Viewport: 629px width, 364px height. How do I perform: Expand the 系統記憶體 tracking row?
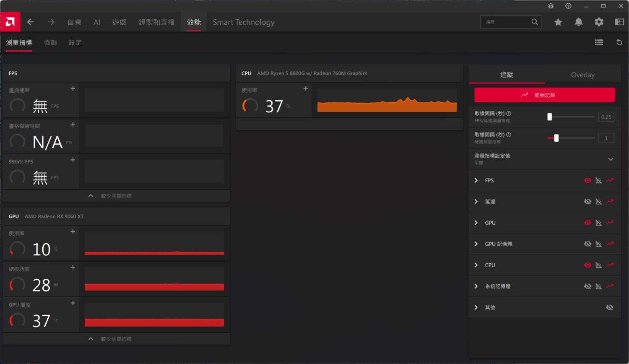476,286
